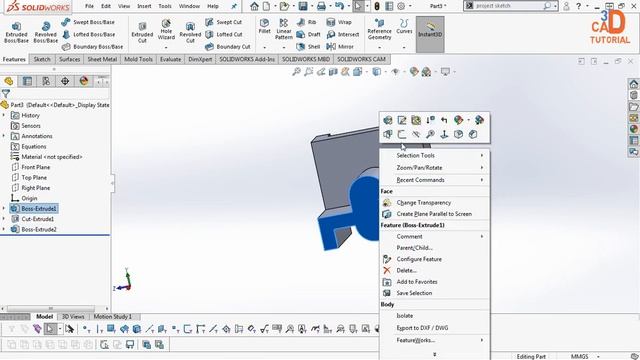The width and height of the screenshot is (640, 360).
Task: Expand the Cut-Extrude1 feature node
Action: 4,219
